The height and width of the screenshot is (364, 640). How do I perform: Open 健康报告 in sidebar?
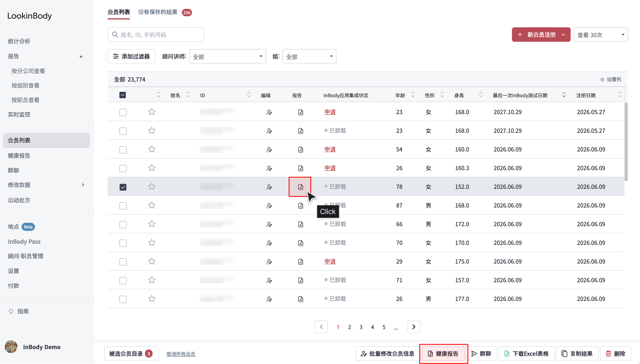tap(19, 155)
